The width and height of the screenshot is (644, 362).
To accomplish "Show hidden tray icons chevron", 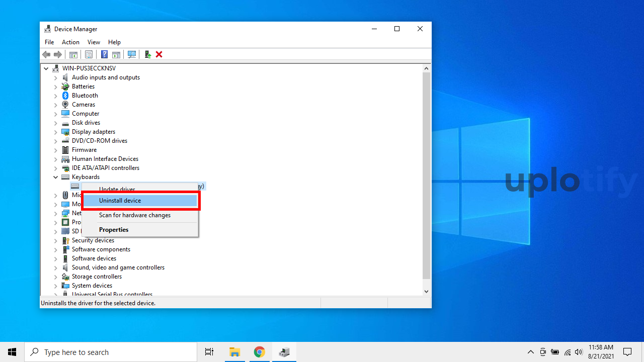I will coord(531,352).
